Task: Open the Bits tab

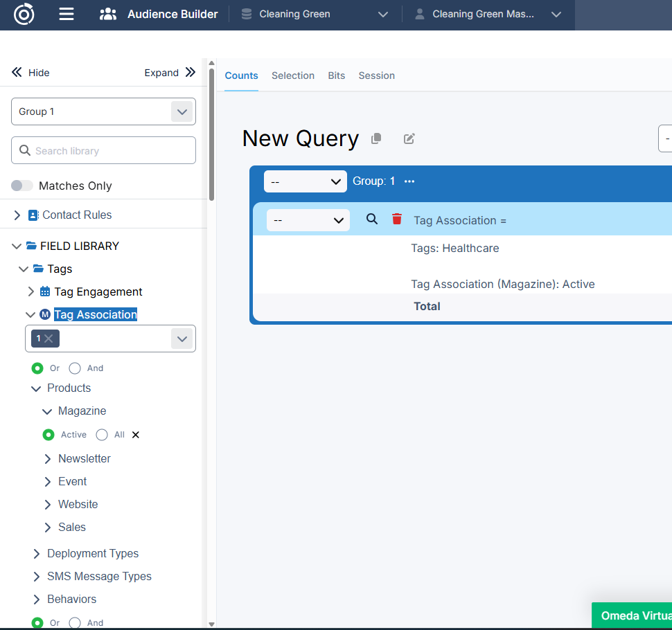Action: click(336, 75)
